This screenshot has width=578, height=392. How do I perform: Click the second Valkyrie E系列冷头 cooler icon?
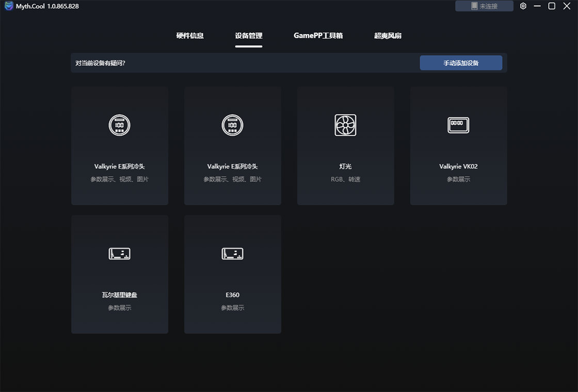pyautogui.click(x=232, y=125)
